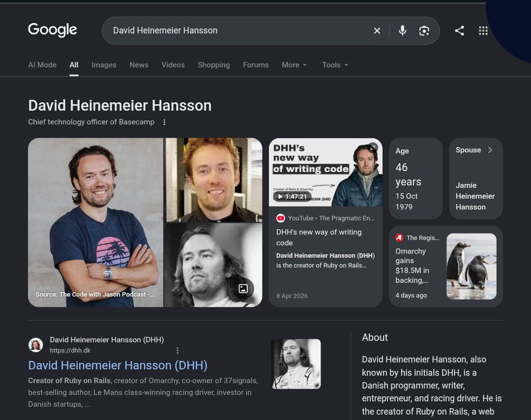Click the Age 46 years card
The height and width of the screenshot is (420, 531).
coord(416,179)
